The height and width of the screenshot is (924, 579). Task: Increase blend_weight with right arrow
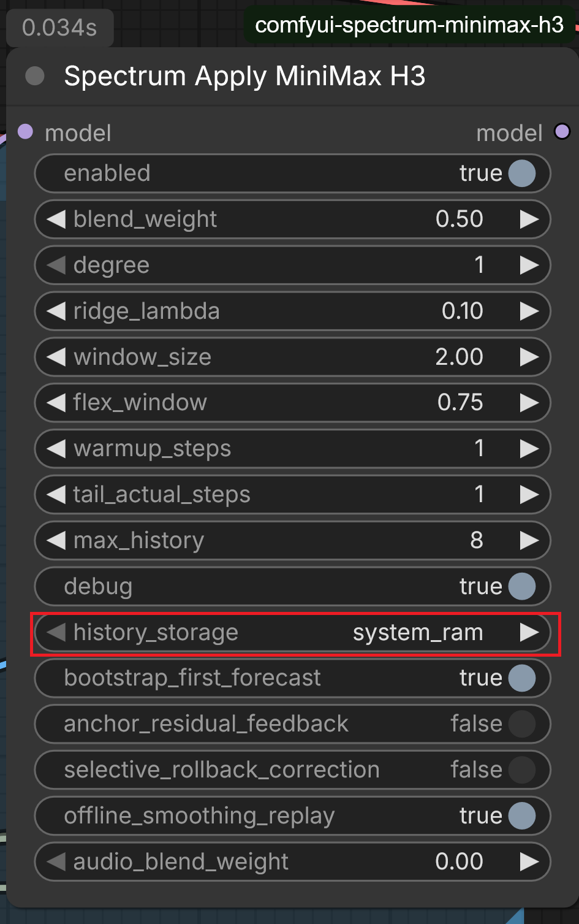[x=529, y=220]
